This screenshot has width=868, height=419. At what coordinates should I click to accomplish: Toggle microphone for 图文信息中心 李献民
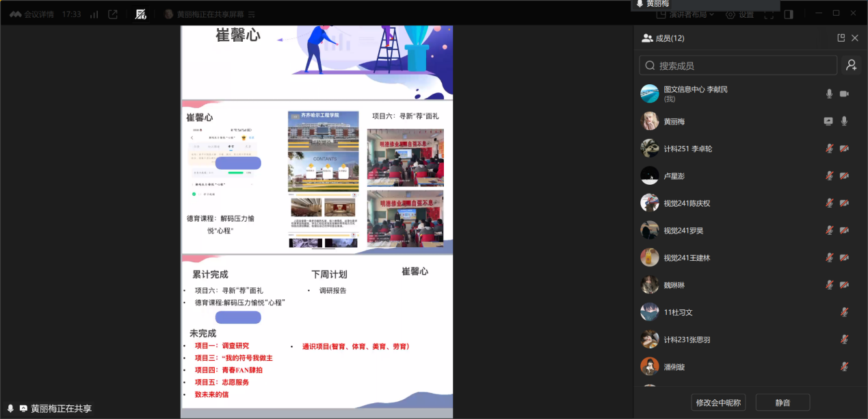click(829, 94)
